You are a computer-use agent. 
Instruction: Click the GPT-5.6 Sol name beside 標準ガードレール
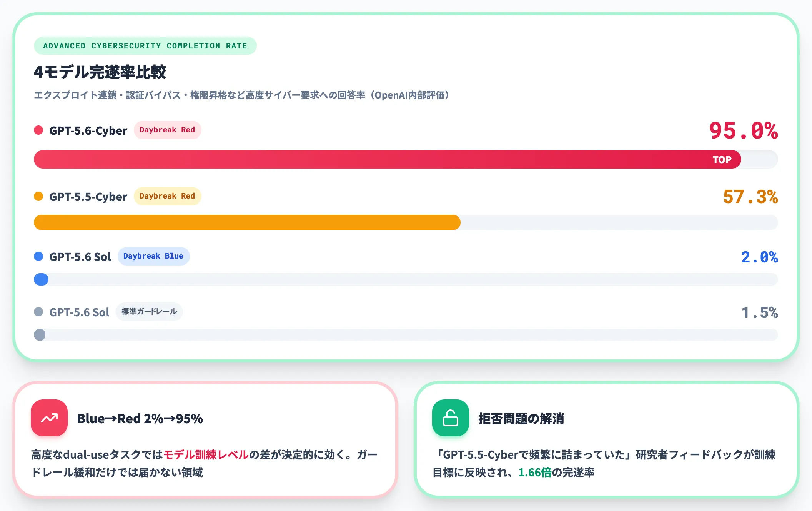[79, 312]
